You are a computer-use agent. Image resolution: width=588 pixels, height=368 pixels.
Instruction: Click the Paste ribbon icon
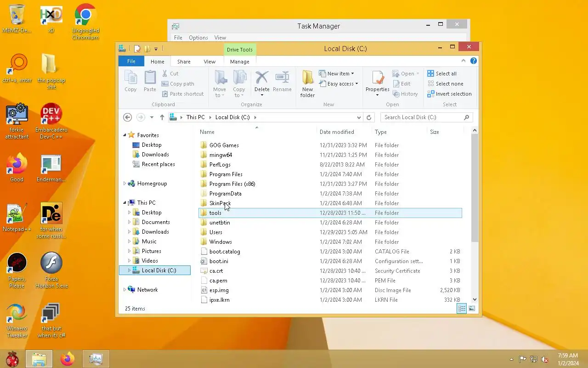coord(150,81)
